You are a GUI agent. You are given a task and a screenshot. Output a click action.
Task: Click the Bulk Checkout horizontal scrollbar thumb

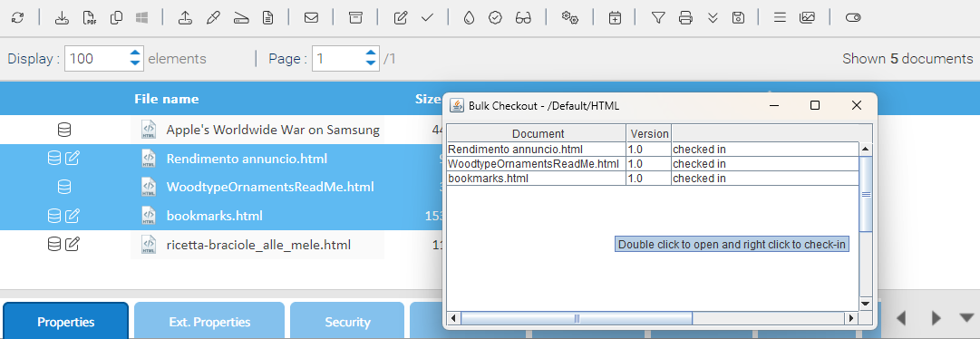pos(577,318)
